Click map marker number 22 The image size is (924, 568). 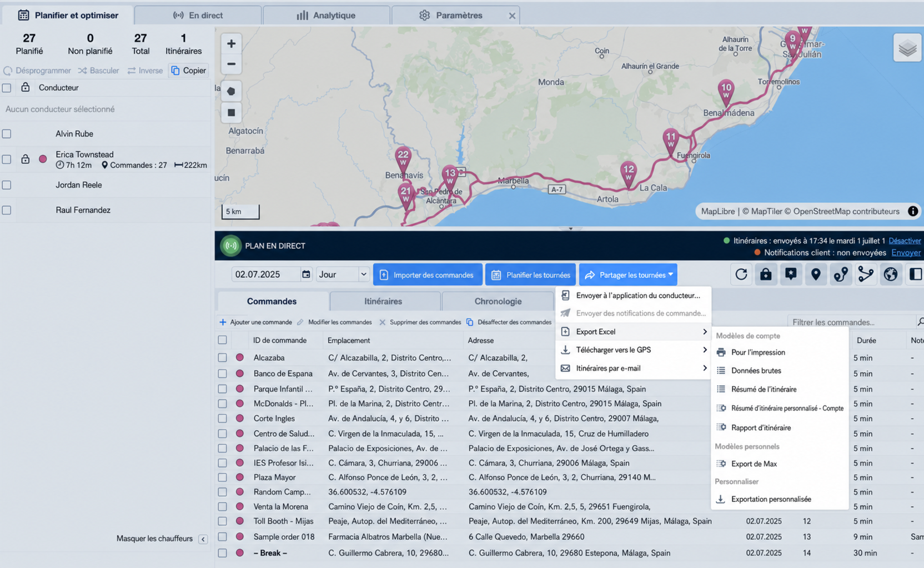pyautogui.click(x=403, y=159)
